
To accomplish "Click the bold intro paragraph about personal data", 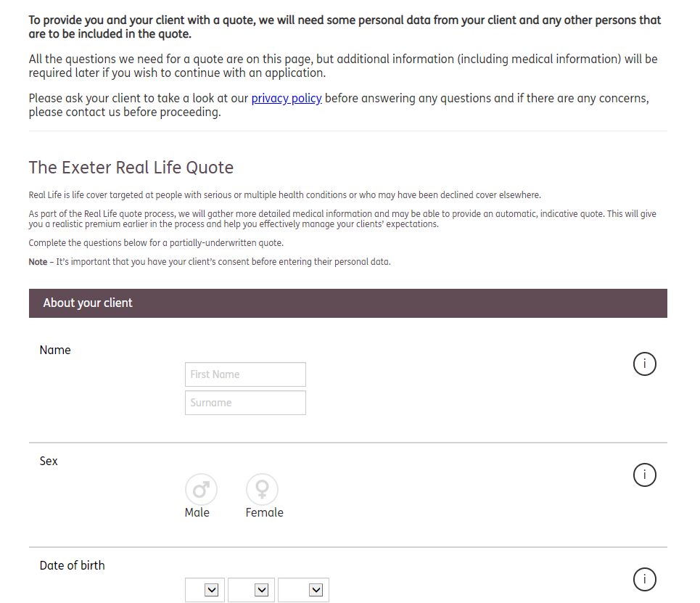I will [x=345, y=27].
